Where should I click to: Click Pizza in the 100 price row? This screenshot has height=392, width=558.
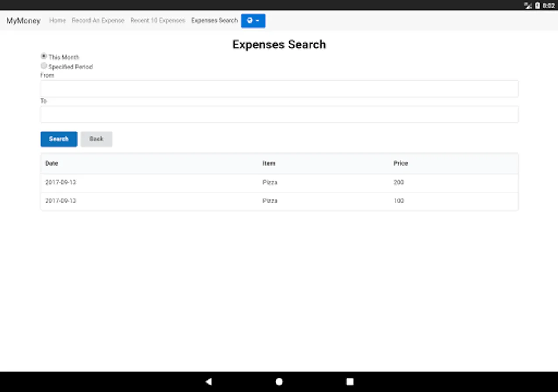(270, 201)
